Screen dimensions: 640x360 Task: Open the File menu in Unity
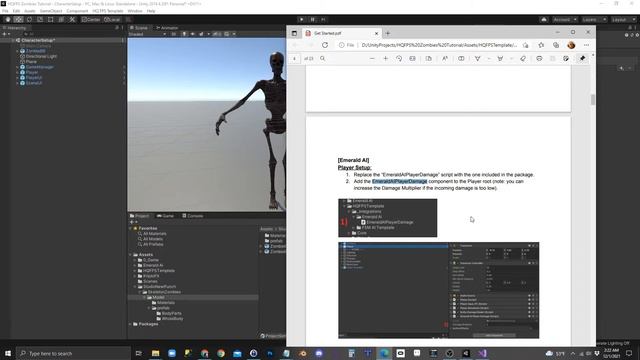[5, 11]
